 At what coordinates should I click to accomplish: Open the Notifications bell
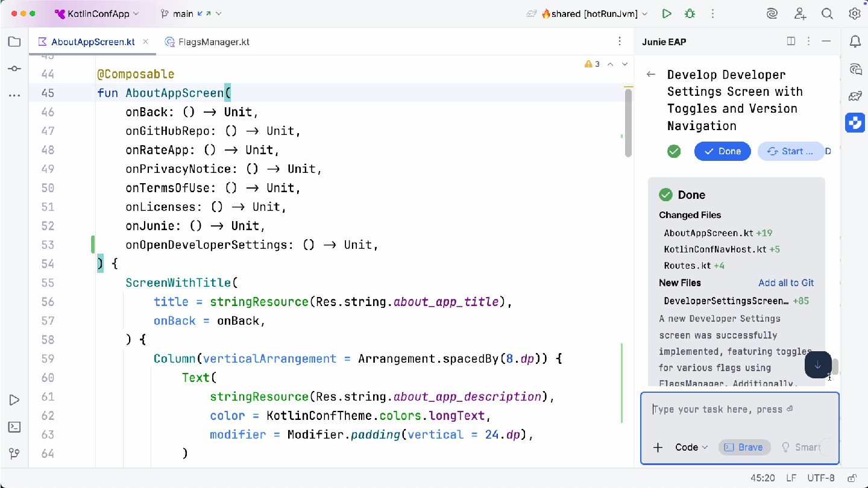[855, 42]
